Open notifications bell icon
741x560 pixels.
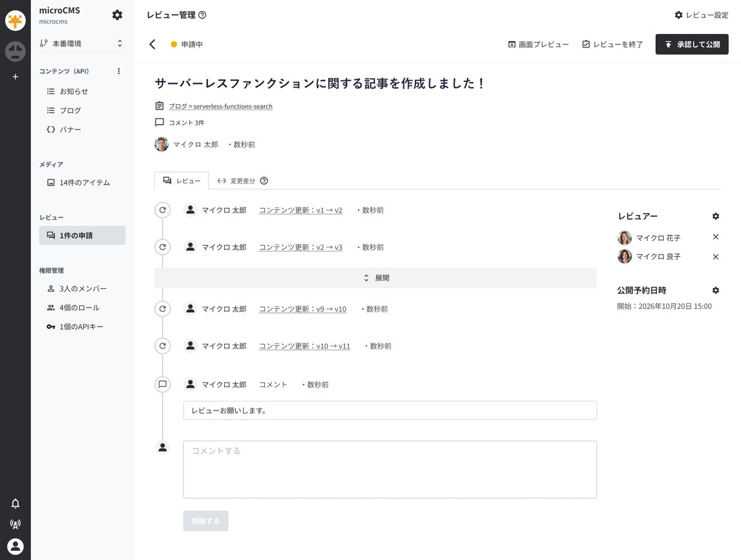[15, 504]
